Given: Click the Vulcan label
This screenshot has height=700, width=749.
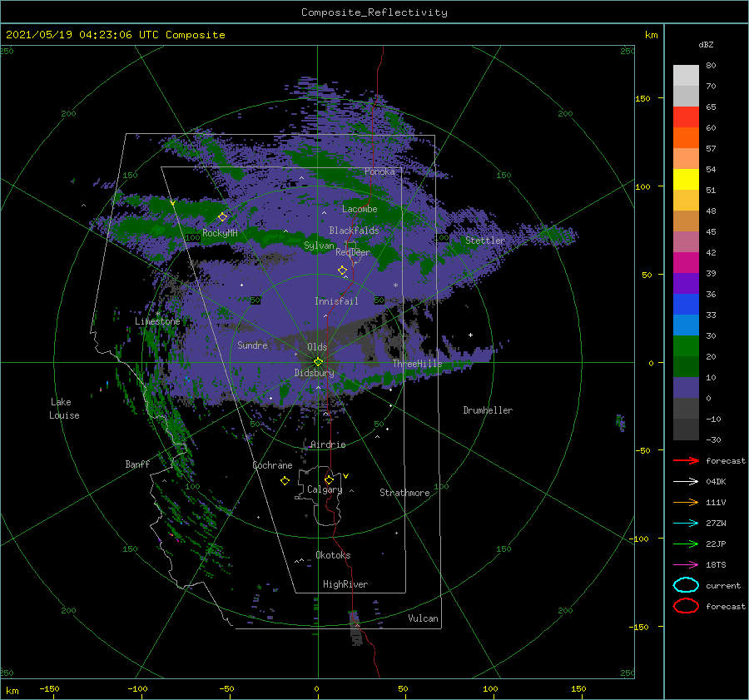Looking at the screenshot, I should (424, 618).
